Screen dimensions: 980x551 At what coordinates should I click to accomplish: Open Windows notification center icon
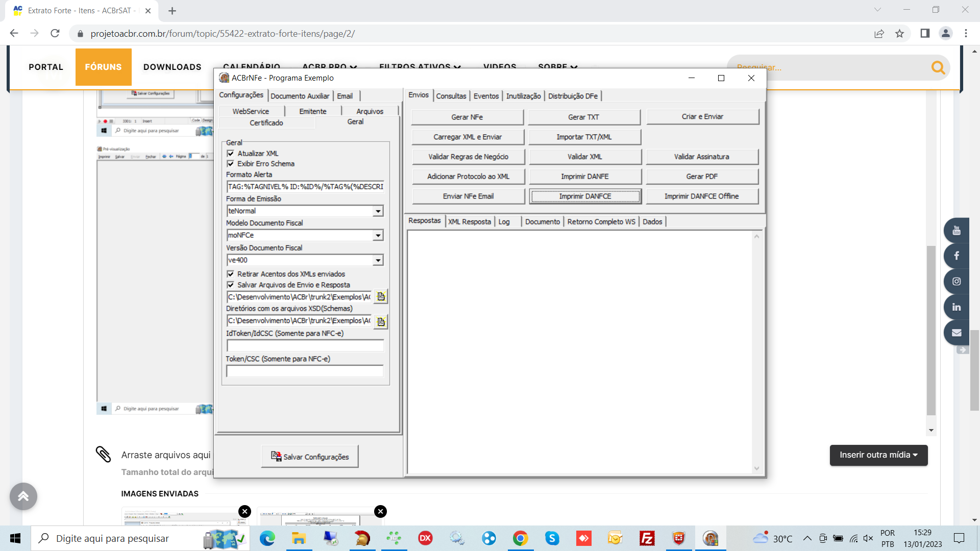pos(959,538)
